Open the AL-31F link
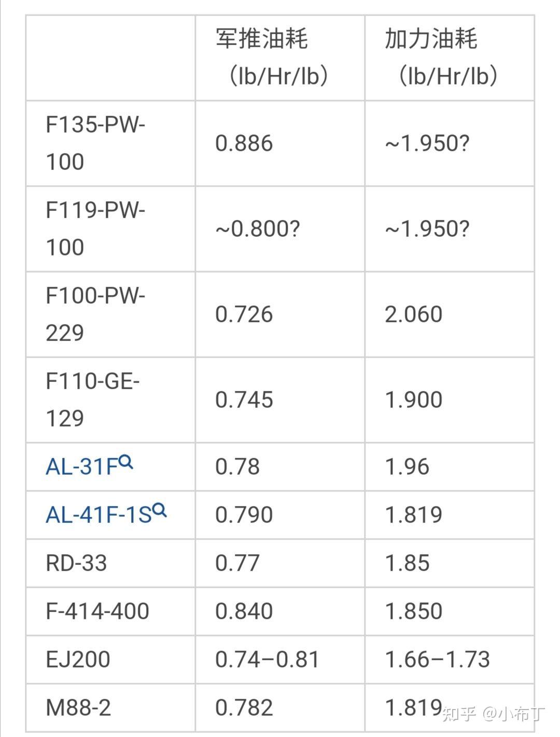Viewport: 560px width, 737px height. point(82,467)
